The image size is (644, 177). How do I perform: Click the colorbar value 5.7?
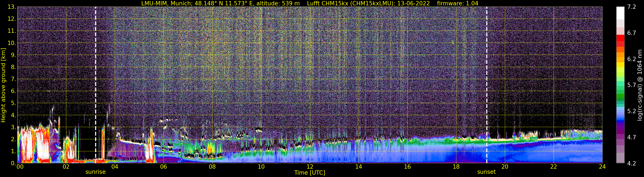coord(632,85)
